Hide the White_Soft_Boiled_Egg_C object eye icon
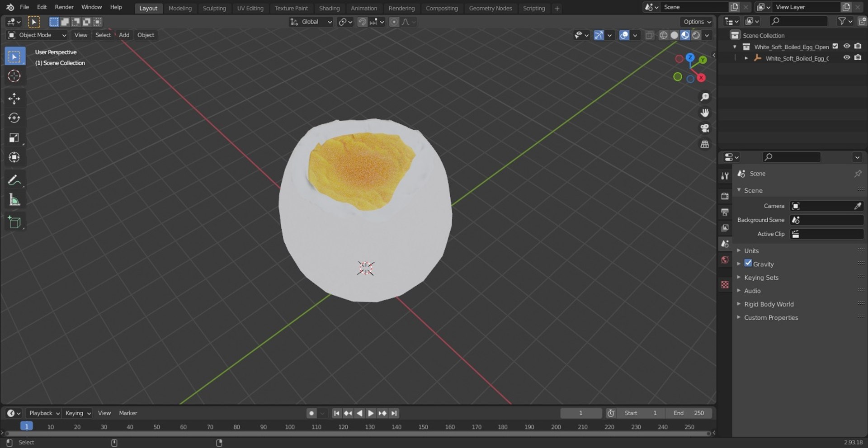The width and height of the screenshot is (868, 448). [x=847, y=57]
